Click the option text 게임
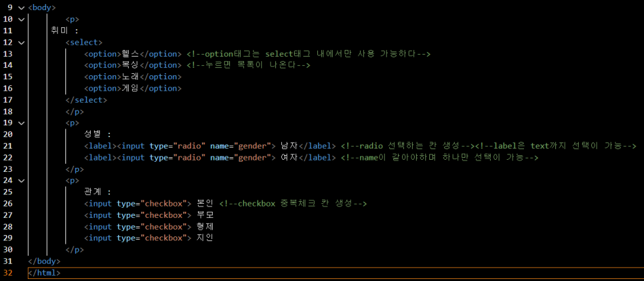The width and height of the screenshot is (644, 281). click(131, 88)
